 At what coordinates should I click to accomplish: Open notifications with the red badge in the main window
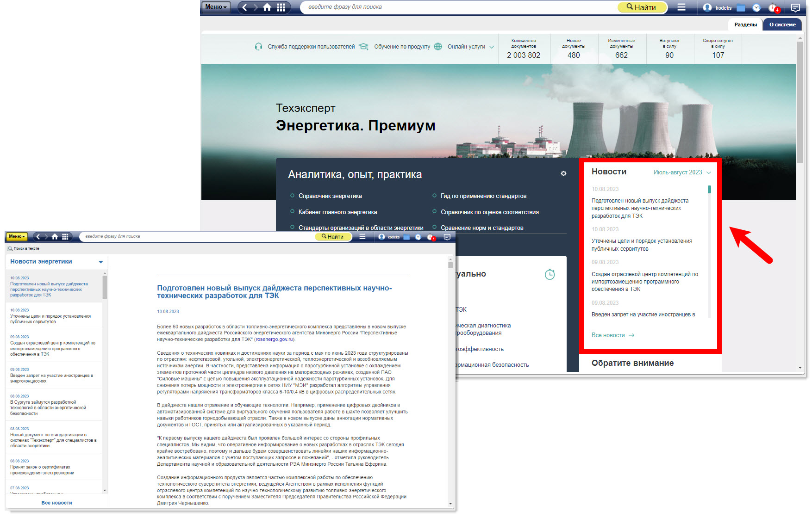point(774,8)
